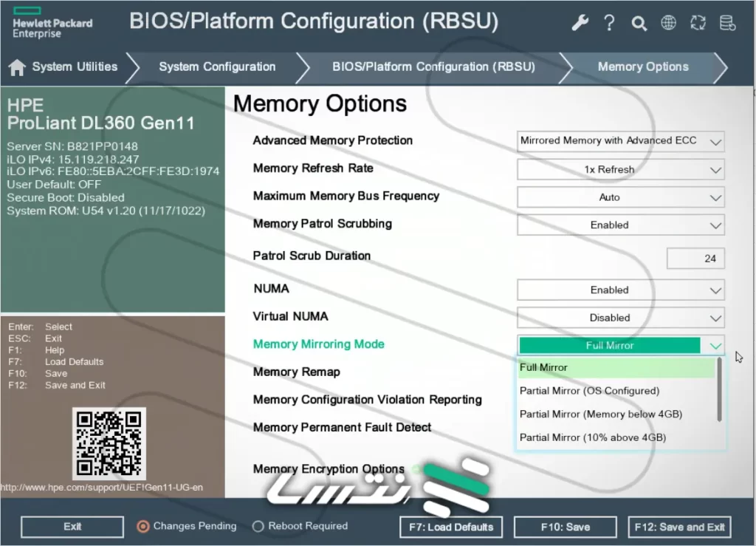
Task: Expand the Advanced Memory Protection dropdown
Action: tap(620, 141)
